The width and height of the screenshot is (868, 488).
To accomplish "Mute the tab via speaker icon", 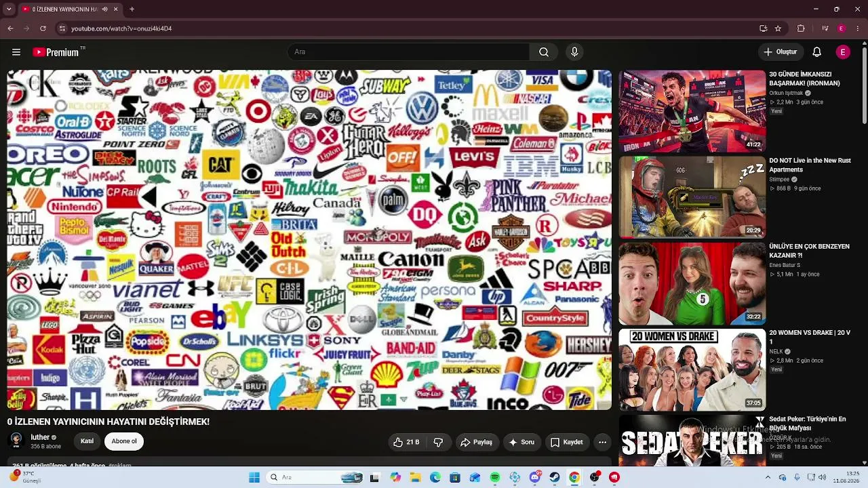I will [x=104, y=9].
